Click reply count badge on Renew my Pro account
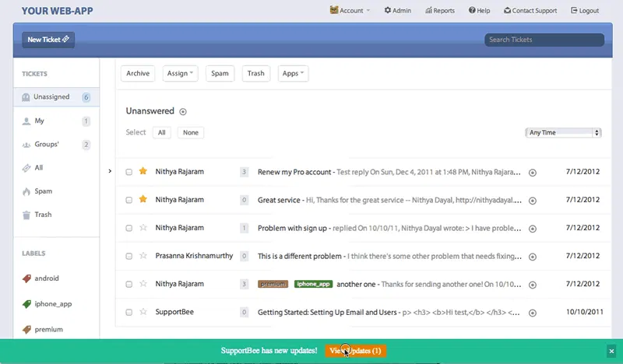The height and width of the screenshot is (364, 623). click(244, 172)
